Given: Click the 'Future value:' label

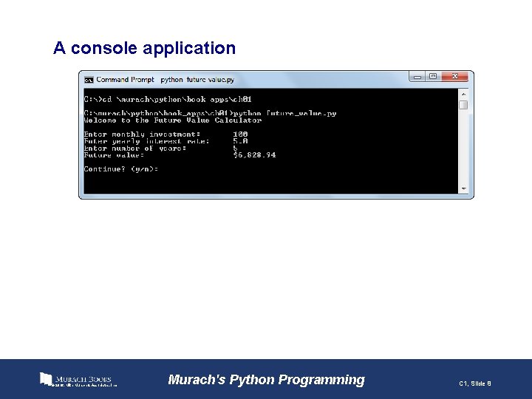Looking at the screenshot, I should click(x=114, y=155).
